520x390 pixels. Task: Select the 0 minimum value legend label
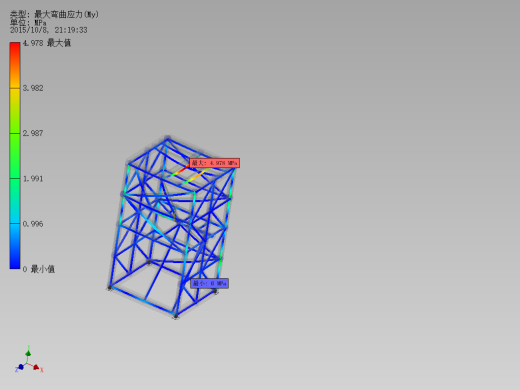(39, 269)
